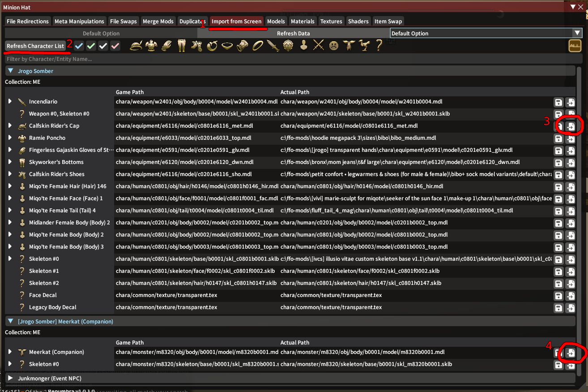Click the save disk icon for Incendiario
588x392 pixels.
click(x=558, y=102)
